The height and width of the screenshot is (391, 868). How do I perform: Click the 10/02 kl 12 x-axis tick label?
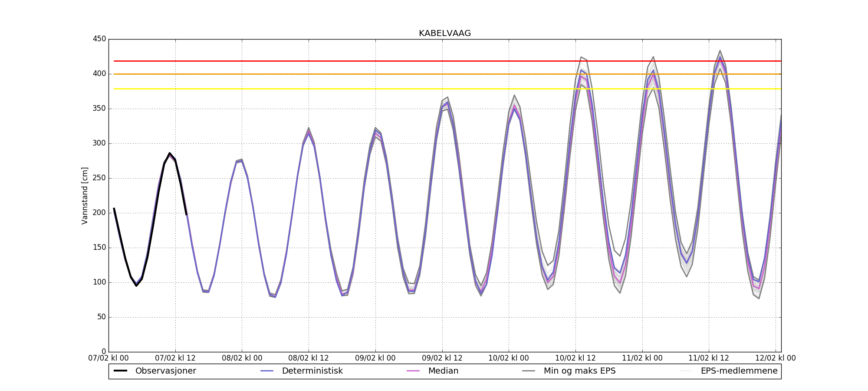pyautogui.click(x=575, y=358)
